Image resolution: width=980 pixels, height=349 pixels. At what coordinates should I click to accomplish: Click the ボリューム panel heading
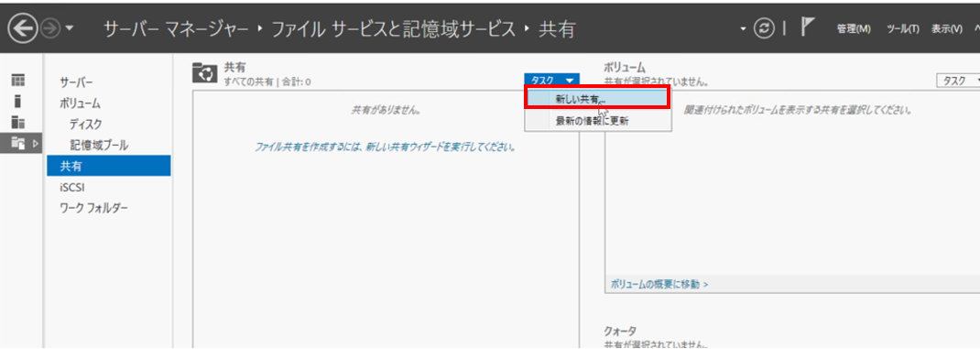(x=625, y=67)
